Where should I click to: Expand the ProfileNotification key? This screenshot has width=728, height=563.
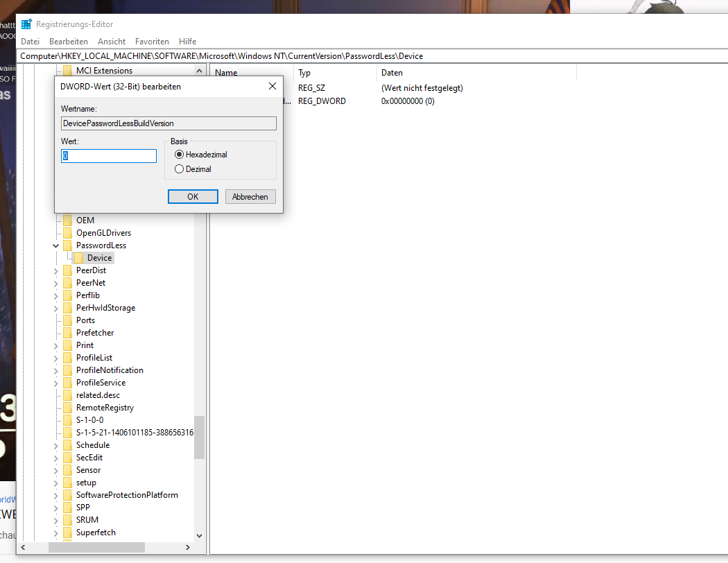point(55,371)
